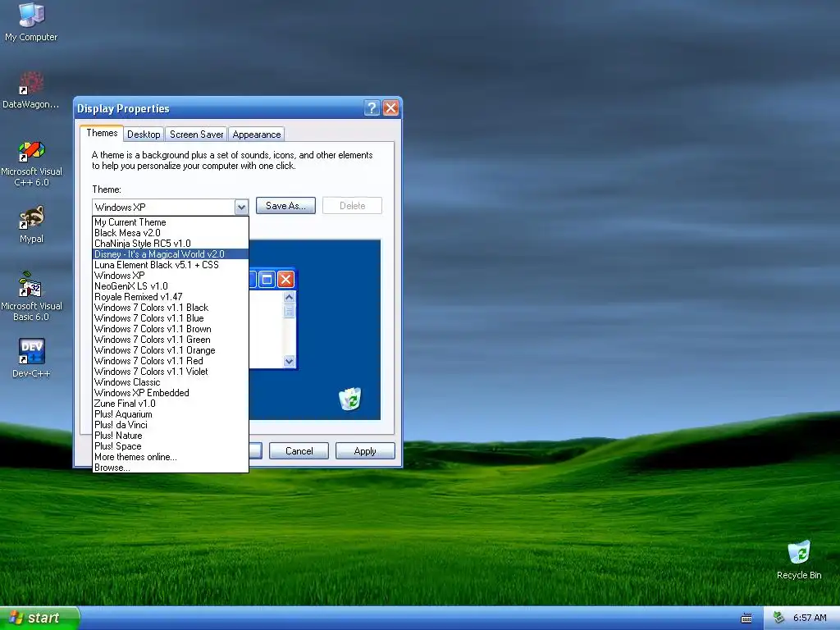Choose Windows 7 Colors v1.1 Black
Viewport: 840px width, 630px height.
pos(171,308)
